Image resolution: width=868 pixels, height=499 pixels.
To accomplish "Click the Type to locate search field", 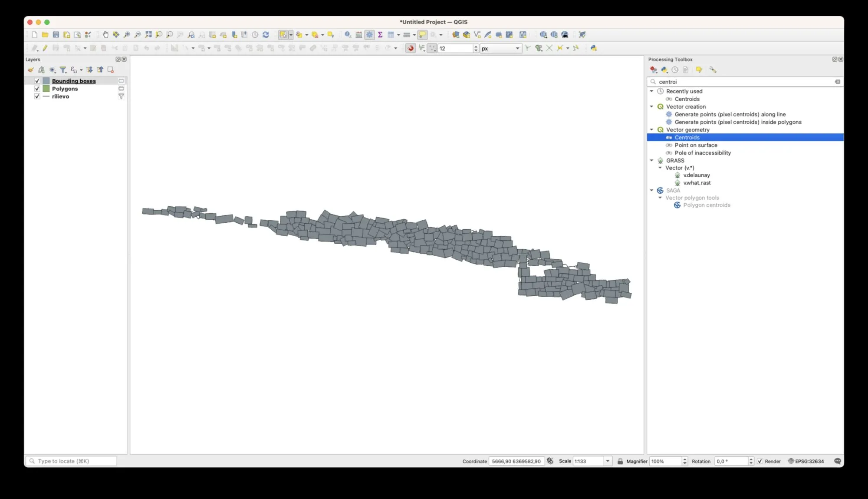I will [72, 461].
